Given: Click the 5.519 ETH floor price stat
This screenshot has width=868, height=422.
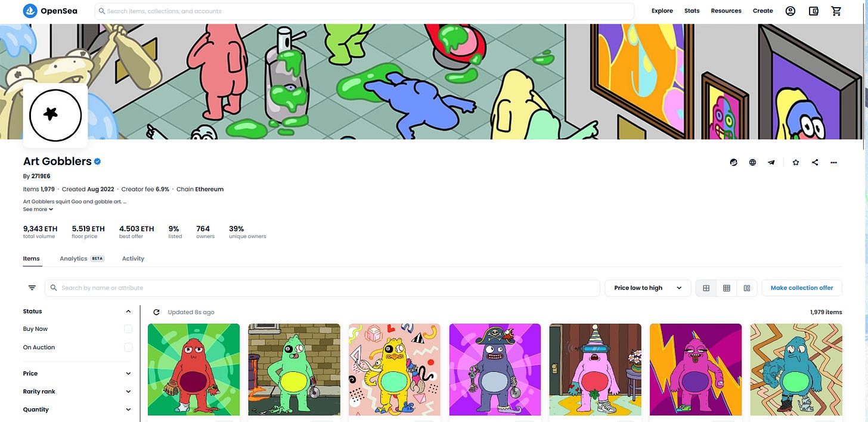Looking at the screenshot, I should point(88,232).
